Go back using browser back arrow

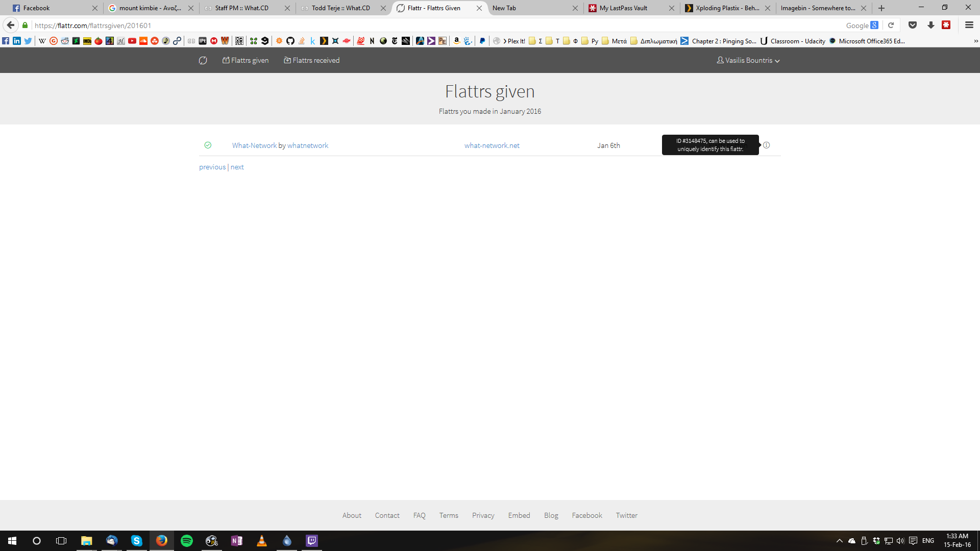[x=11, y=25]
